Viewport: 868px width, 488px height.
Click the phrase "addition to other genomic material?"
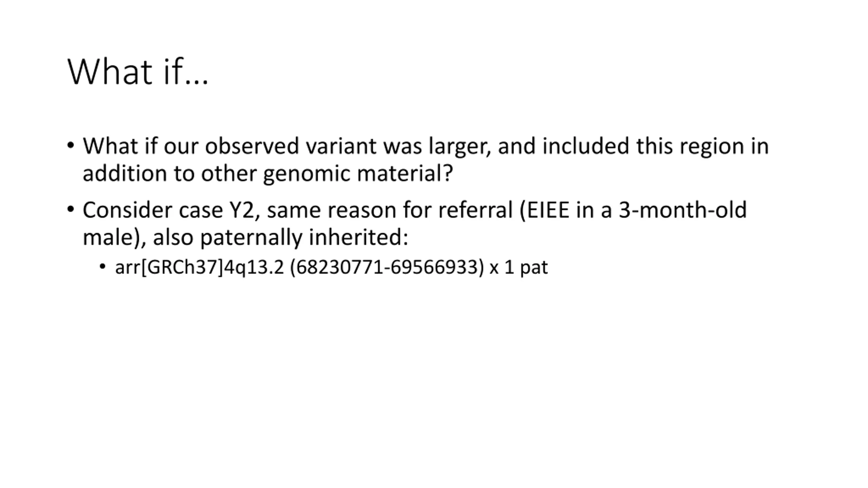click(x=268, y=174)
